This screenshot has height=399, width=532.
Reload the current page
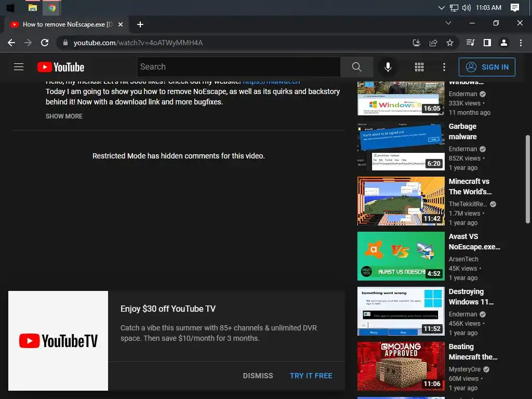click(45, 43)
